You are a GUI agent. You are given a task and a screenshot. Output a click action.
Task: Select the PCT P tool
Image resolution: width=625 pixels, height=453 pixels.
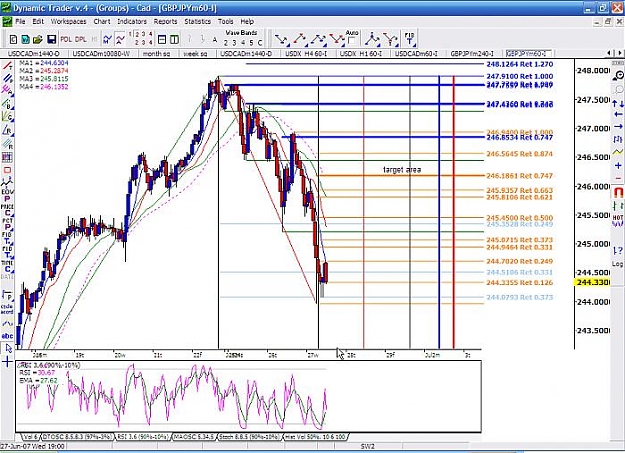7,224
